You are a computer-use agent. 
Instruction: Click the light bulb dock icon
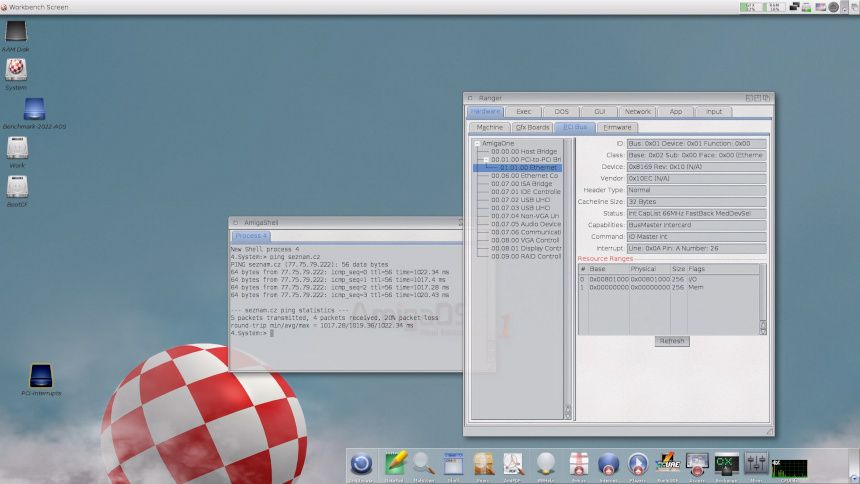tap(545, 464)
